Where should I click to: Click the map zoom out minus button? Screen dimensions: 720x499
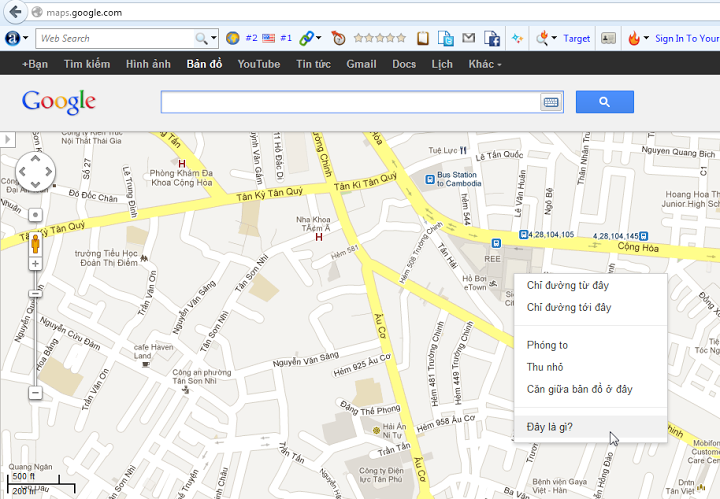[35, 393]
